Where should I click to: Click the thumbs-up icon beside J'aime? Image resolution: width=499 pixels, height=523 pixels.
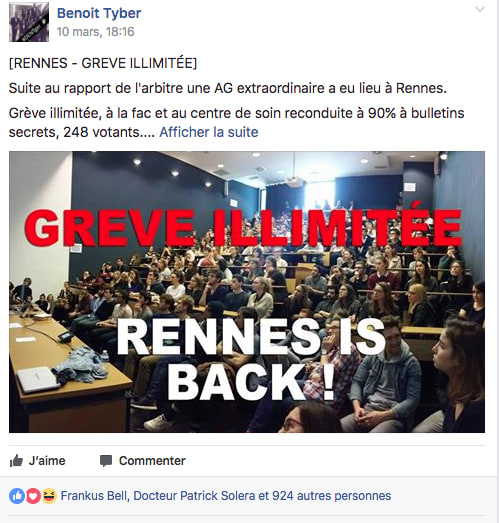(16, 461)
